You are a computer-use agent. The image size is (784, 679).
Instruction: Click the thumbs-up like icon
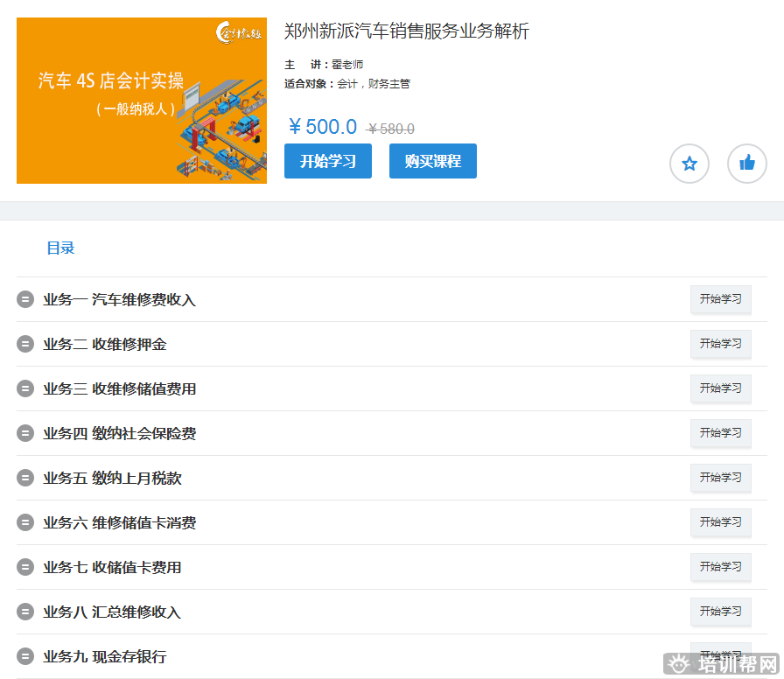point(746,164)
